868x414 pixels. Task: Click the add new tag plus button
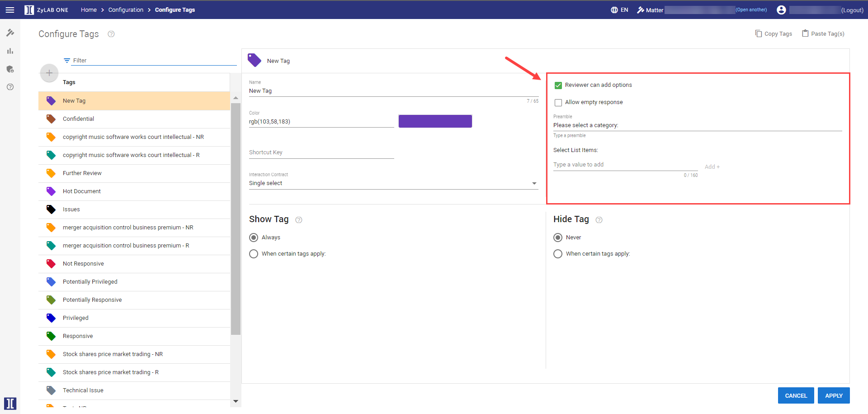tap(49, 73)
